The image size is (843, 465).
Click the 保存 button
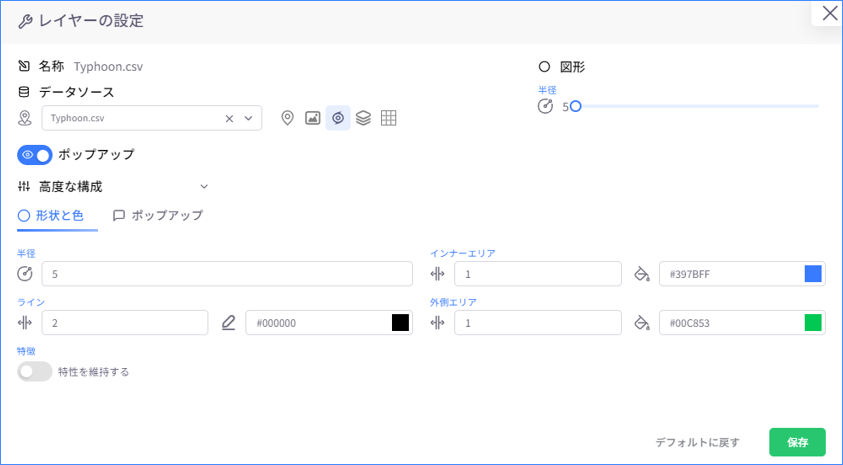pos(797,442)
